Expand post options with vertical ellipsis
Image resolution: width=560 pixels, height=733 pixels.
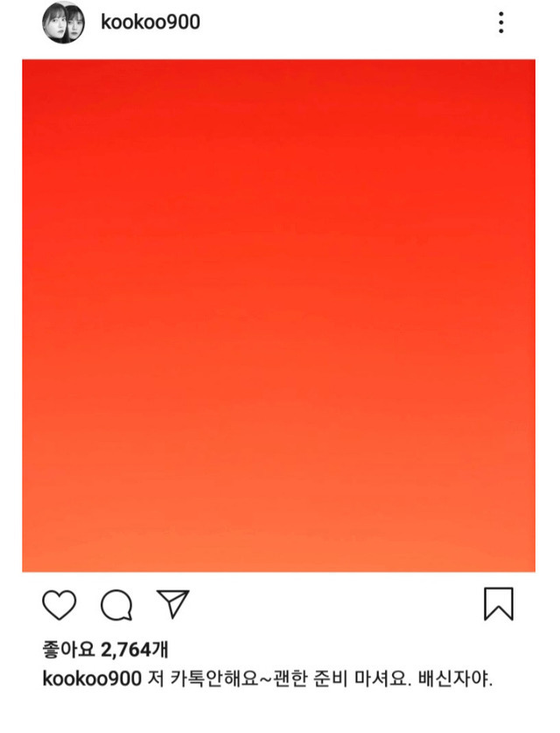pyautogui.click(x=501, y=23)
